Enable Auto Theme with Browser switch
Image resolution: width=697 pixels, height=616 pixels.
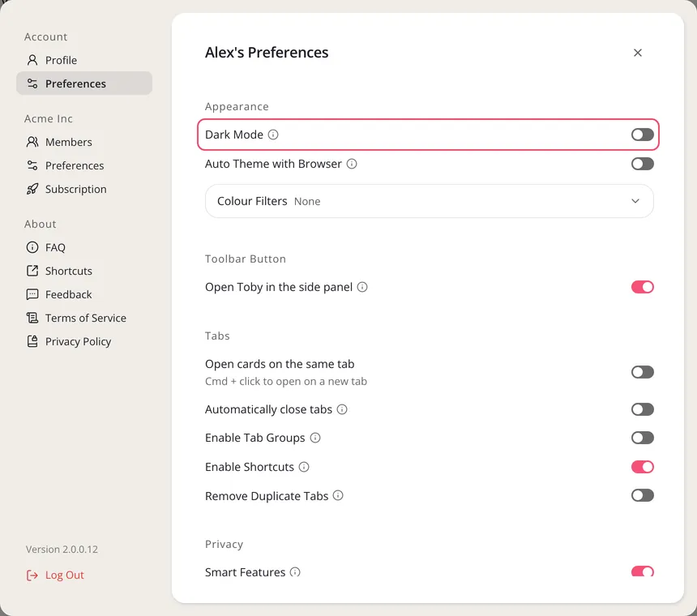coord(643,164)
